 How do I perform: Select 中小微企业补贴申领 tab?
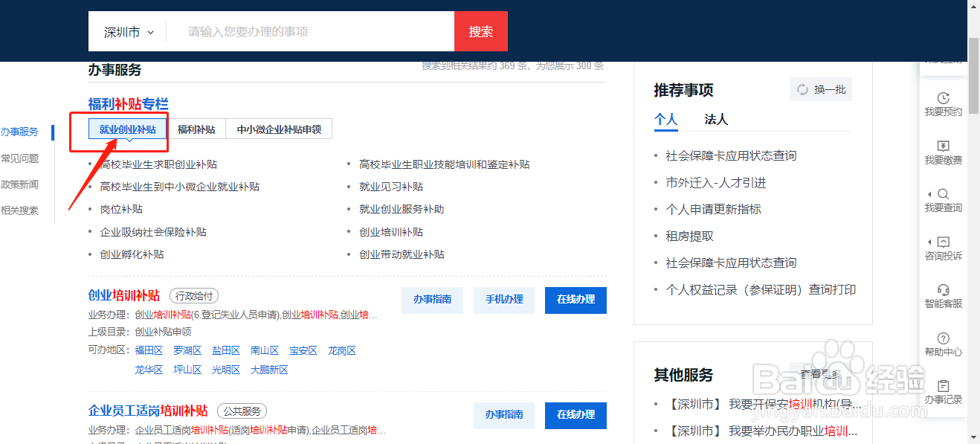click(279, 128)
